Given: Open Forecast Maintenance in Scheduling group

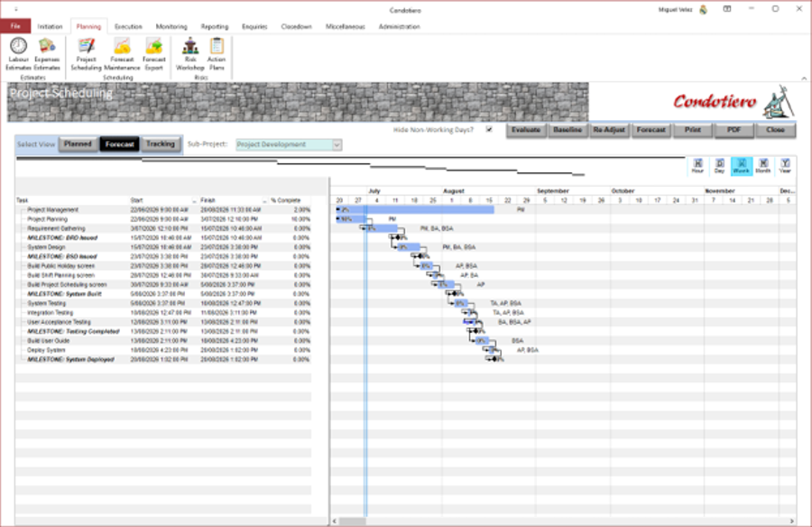Looking at the screenshot, I should click(122, 54).
